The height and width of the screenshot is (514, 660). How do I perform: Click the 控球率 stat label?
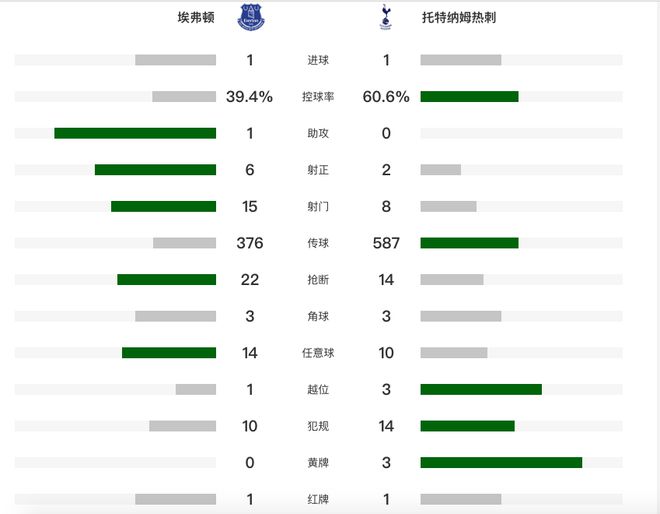click(x=318, y=97)
